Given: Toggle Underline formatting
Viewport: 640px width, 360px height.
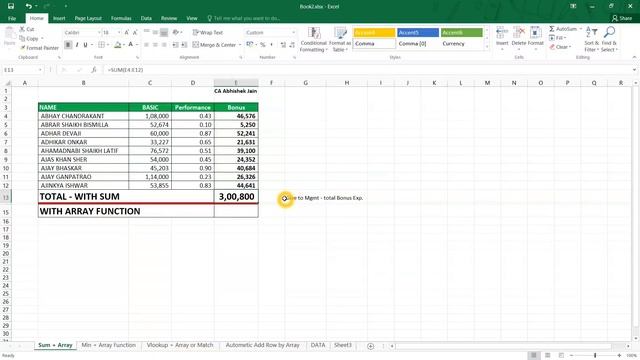Looking at the screenshot, I should click(85, 44).
